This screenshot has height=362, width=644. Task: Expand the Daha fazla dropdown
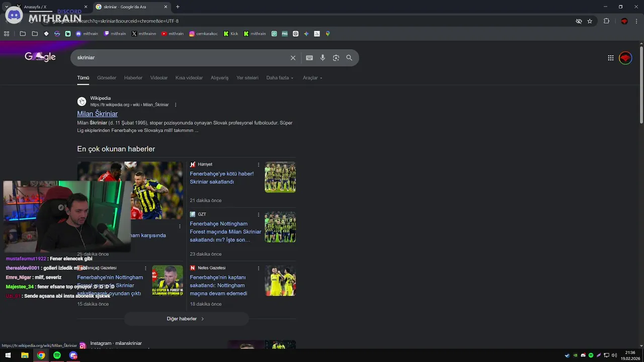[x=280, y=78]
